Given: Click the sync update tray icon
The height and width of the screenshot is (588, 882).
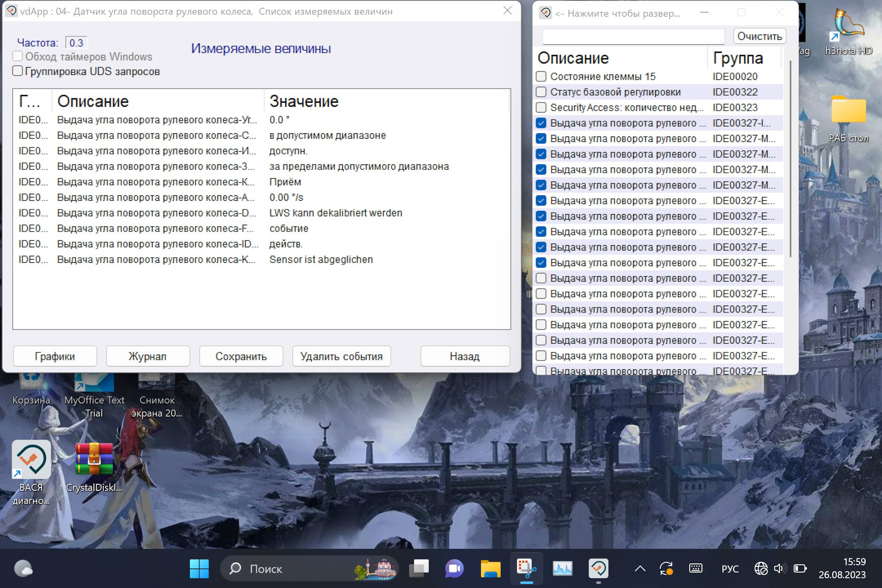Looking at the screenshot, I should (x=666, y=569).
